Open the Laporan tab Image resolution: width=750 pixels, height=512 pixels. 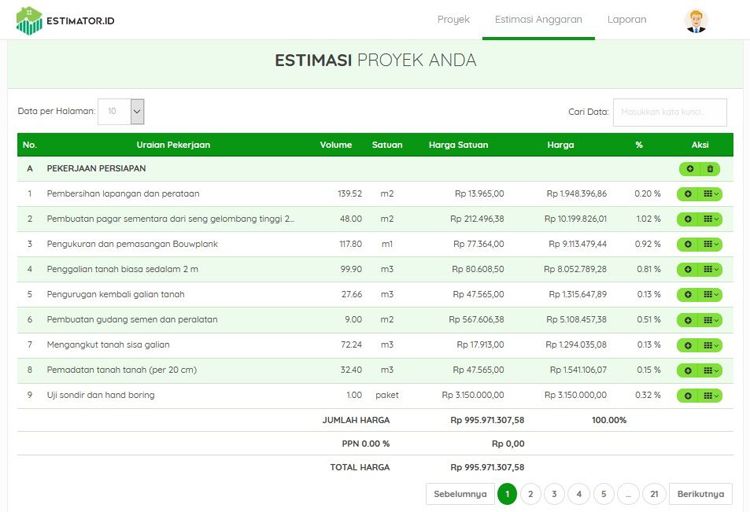[627, 20]
